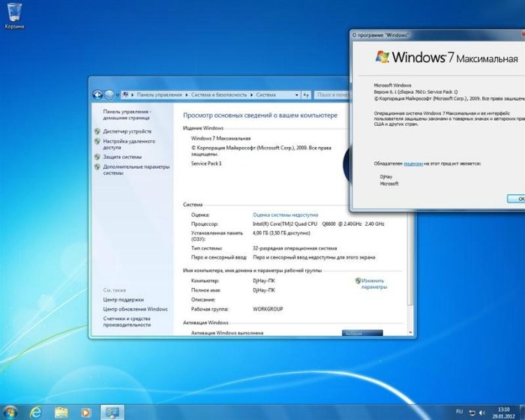Open Центр обновления Windows link

point(135,309)
